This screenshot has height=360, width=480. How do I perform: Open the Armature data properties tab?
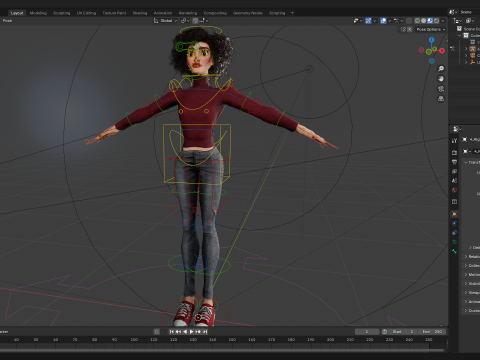454,242
